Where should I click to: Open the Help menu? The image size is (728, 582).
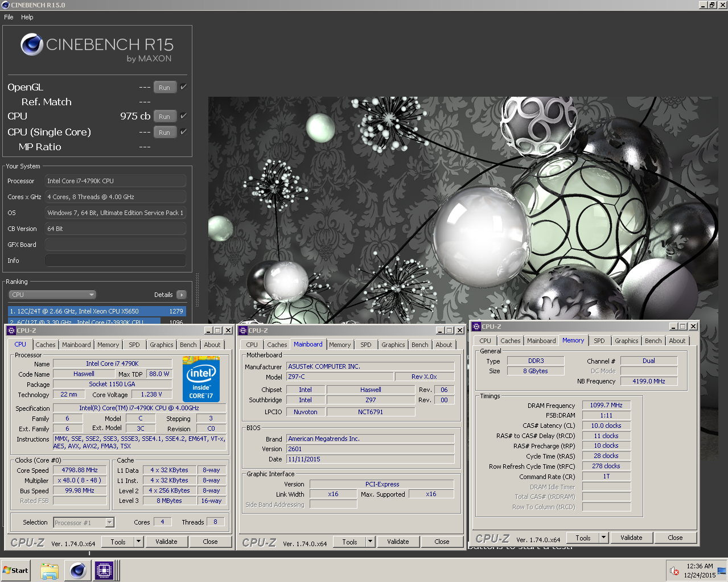click(x=27, y=17)
